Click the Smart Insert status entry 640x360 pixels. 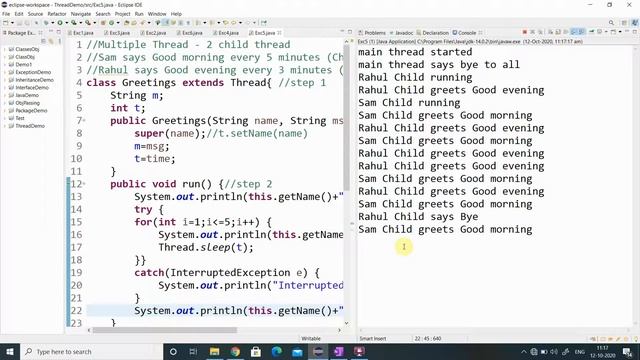tap(373, 338)
